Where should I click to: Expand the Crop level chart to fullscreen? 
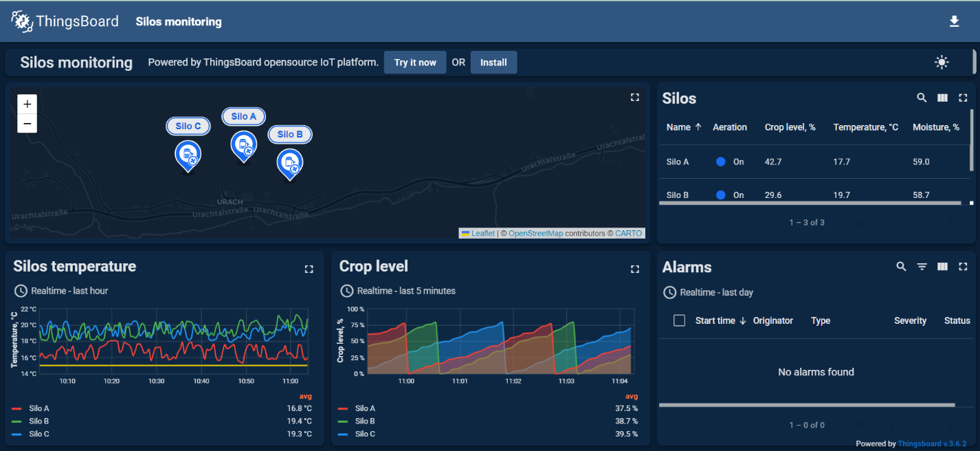point(634,269)
